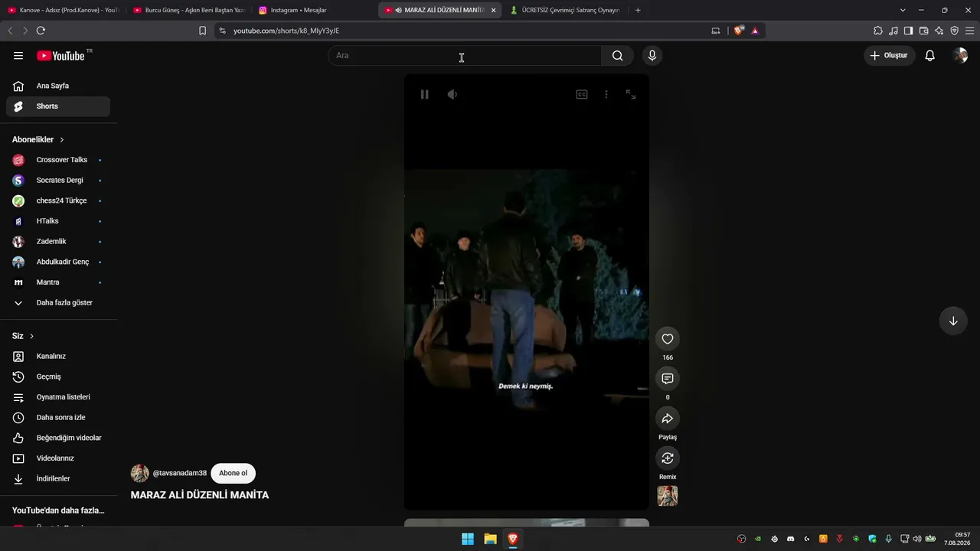Viewport: 980px width, 551px height.
Task: Open Brave Rewards triangle icon
Action: 755,31
